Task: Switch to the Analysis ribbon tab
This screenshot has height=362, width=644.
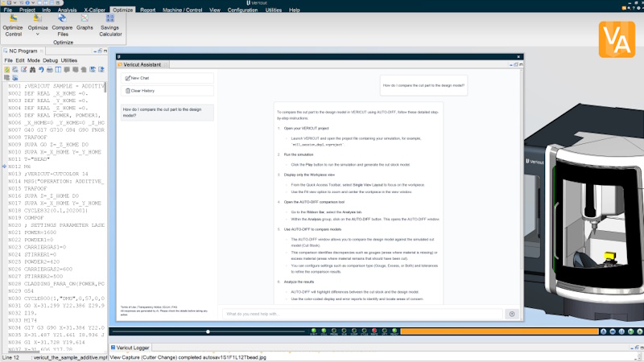Action: point(67,10)
